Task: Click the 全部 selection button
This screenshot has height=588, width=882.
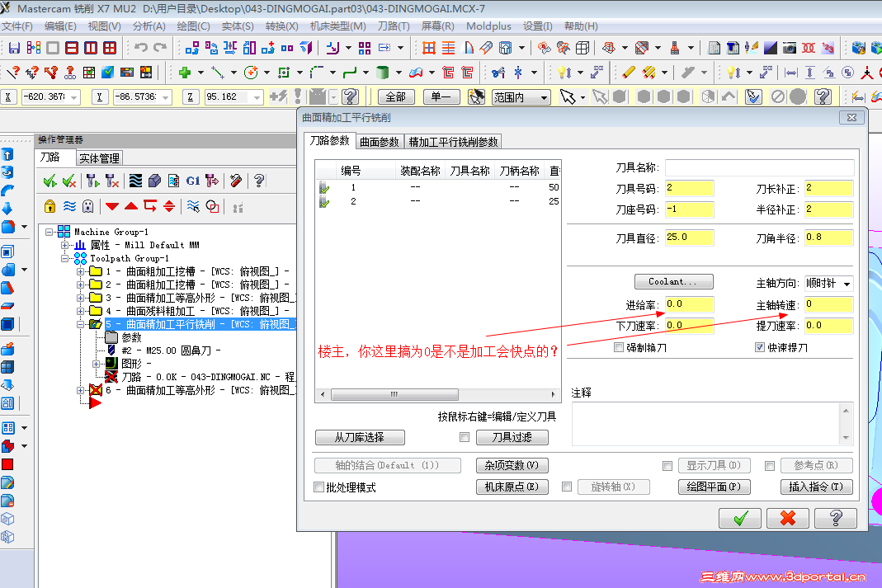Action: pos(396,96)
